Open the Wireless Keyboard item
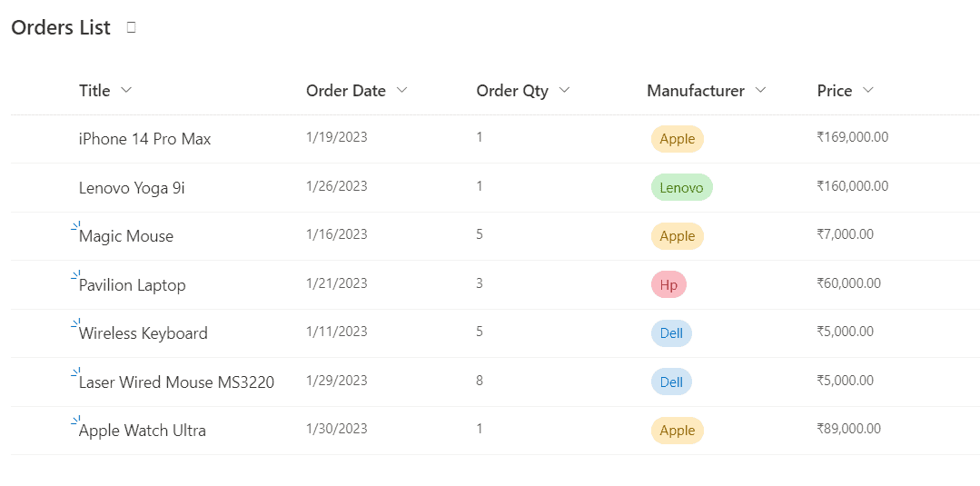 pos(144,333)
